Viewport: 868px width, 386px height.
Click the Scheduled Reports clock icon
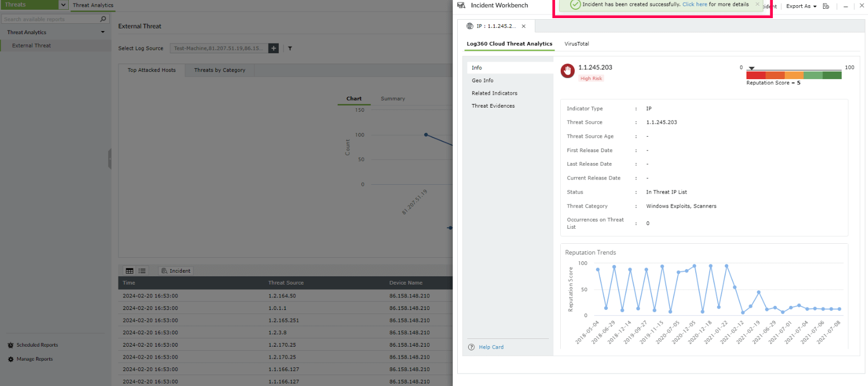pos(10,345)
